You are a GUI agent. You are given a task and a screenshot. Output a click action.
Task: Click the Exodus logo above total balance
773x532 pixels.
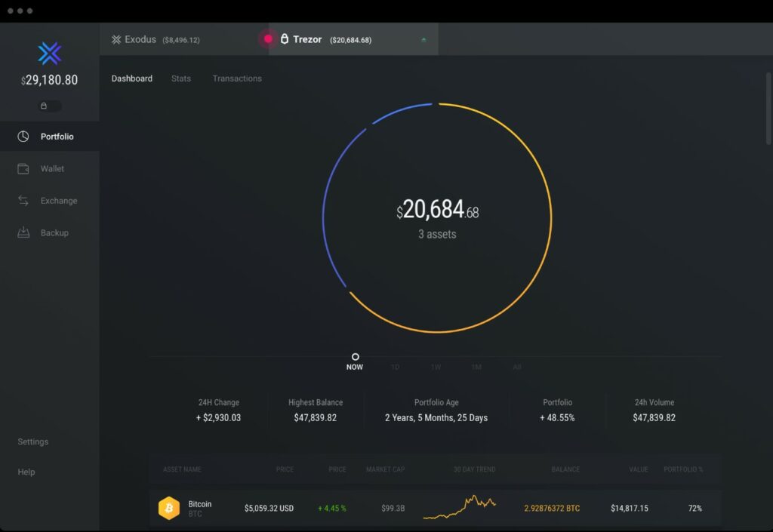(x=50, y=53)
